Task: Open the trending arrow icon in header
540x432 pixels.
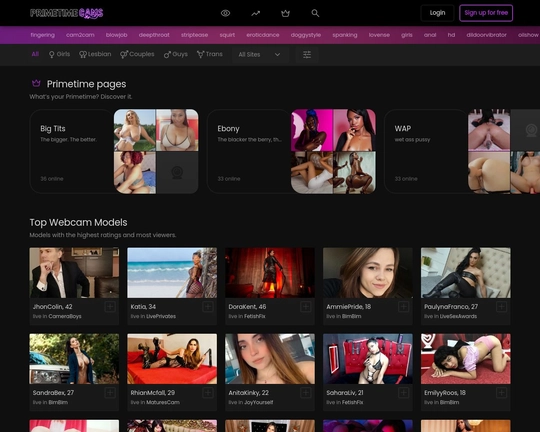Action: click(x=255, y=13)
